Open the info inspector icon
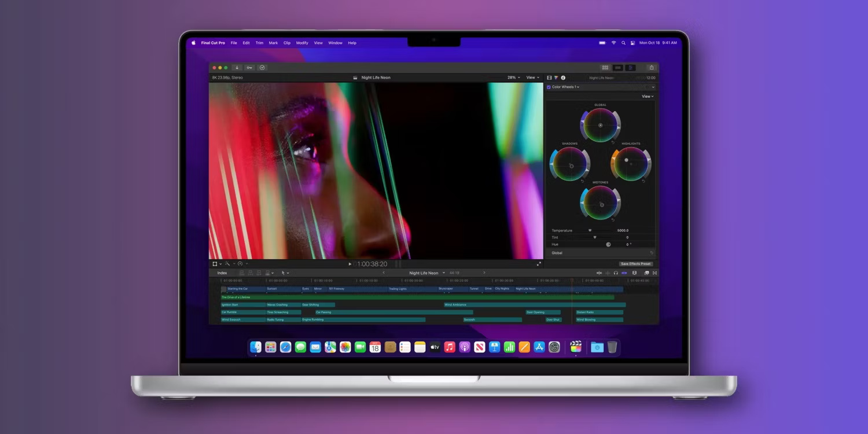This screenshot has width=868, height=434. pos(563,78)
